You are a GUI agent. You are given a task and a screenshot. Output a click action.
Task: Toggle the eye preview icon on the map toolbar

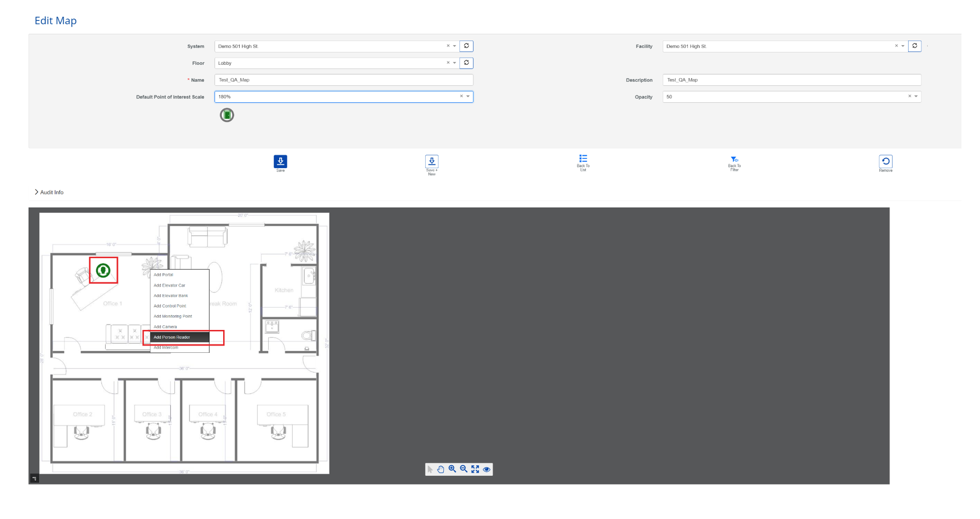tap(487, 469)
